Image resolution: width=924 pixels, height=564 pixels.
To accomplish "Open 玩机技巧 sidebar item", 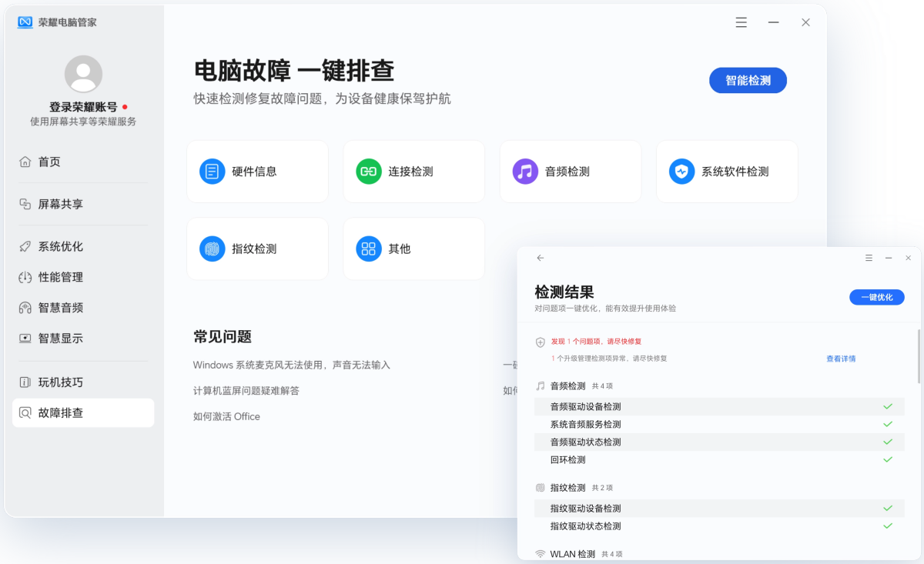I will click(83, 382).
